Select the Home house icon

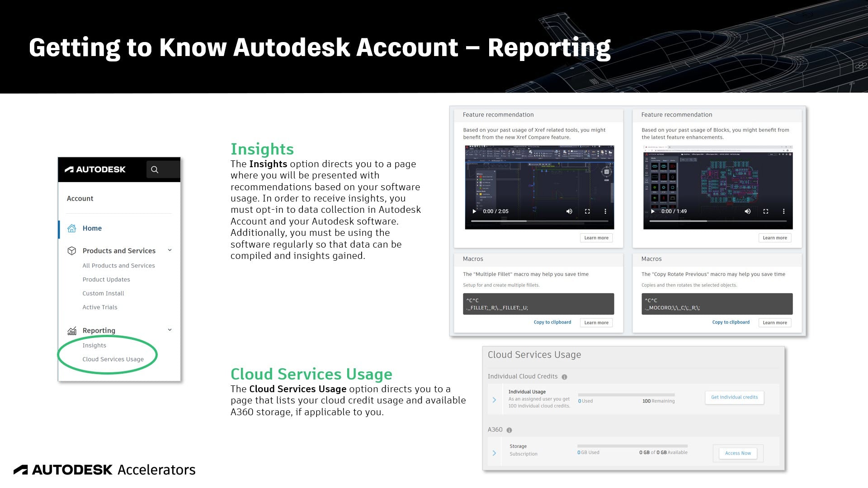tap(73, 228)
